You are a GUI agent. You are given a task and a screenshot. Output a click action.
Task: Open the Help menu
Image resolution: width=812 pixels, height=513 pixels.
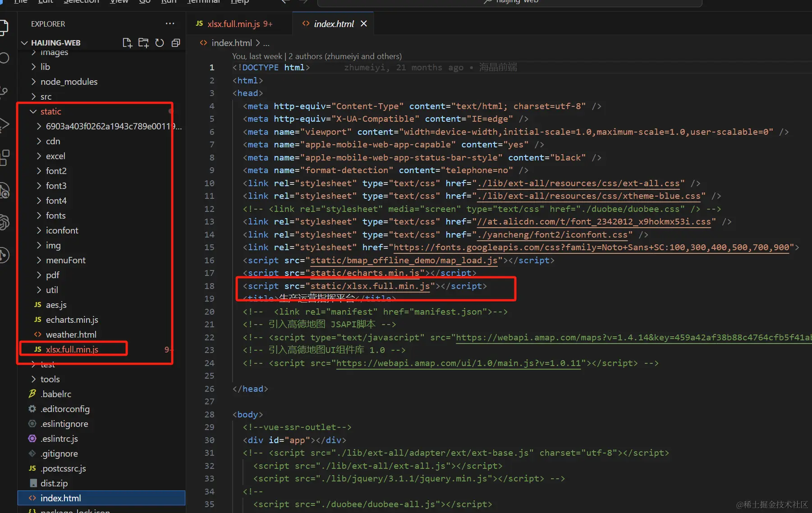point(240,2)
